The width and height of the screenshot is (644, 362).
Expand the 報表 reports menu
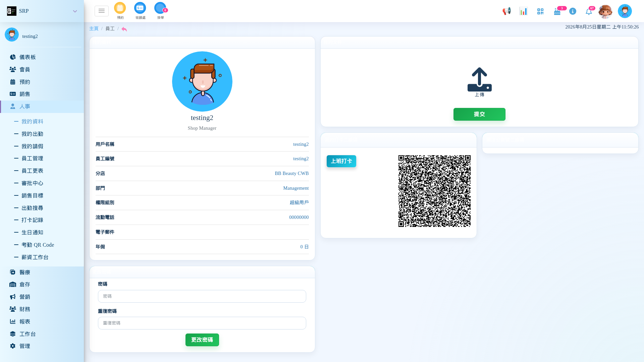click(x=42, y=322)
